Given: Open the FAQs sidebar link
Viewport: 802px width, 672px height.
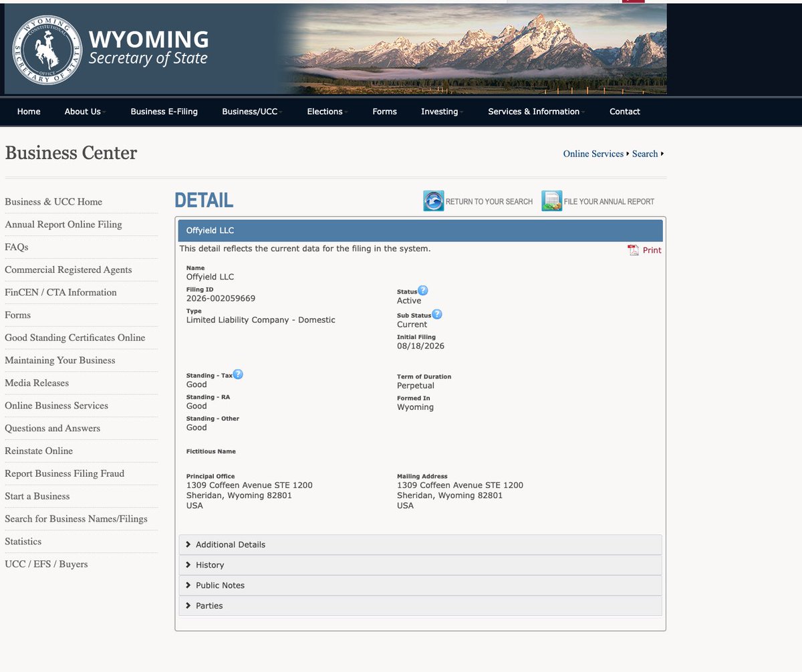Looking at the screenshot, I should pos(17,247).
